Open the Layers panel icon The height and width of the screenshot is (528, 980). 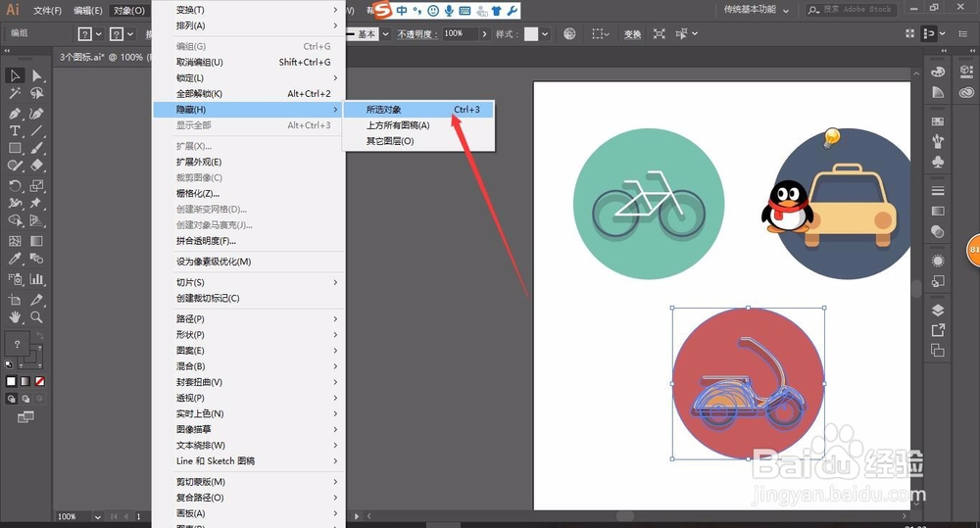pyautogui.click(x=938, y=310)
